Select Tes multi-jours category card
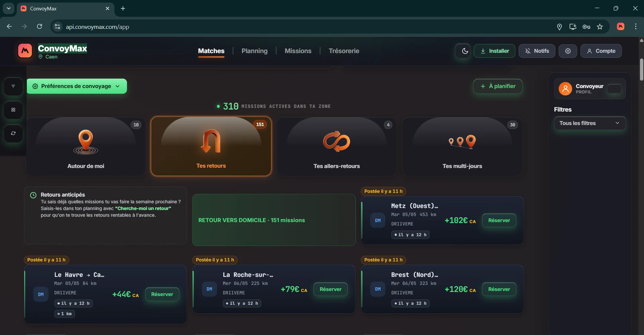 pos(462,146)
